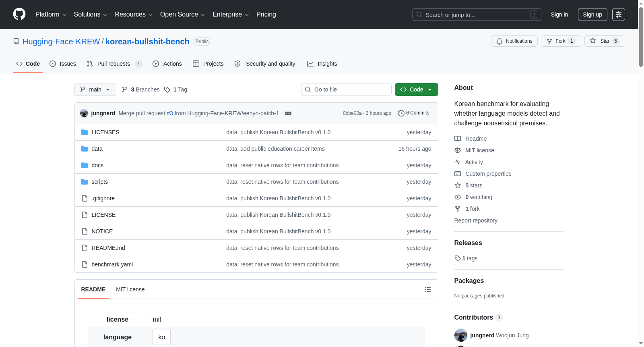
Task: View the 3 Branches link
Action: pyautogui.click(x=141, y=89)
